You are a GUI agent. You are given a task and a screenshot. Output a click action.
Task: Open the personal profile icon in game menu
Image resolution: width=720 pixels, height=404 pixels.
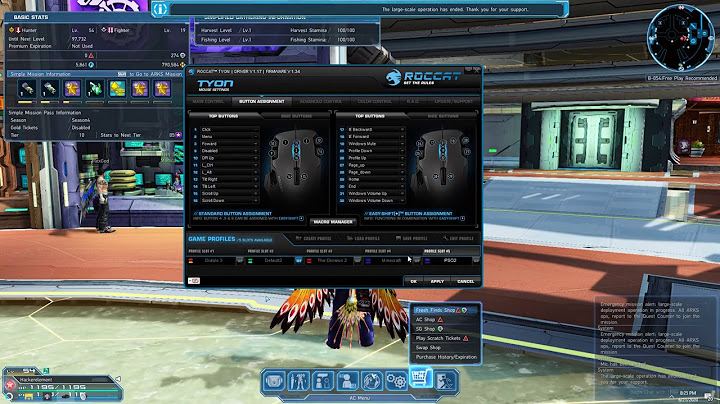pyautogui.click(x=348, y=381)
